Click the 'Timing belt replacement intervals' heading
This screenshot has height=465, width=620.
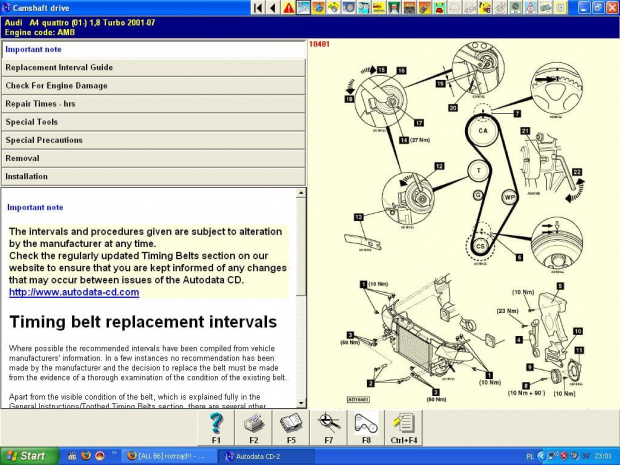pos(143,322)
